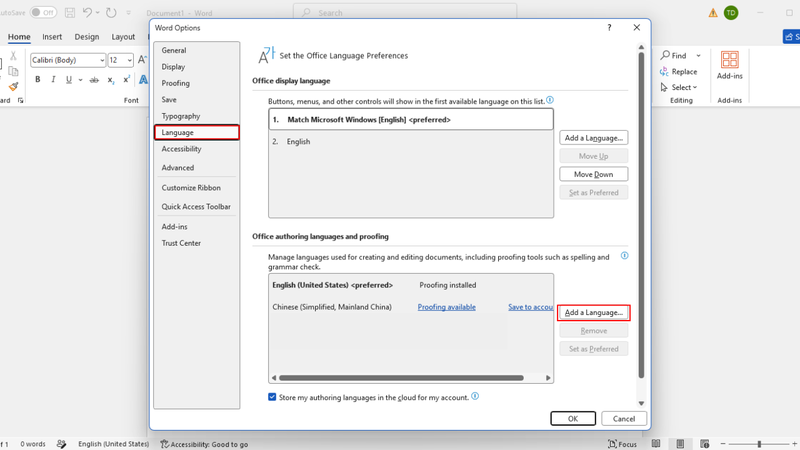
Task: Open Customize Ribbon category
Action: click(x=196, y=188)
